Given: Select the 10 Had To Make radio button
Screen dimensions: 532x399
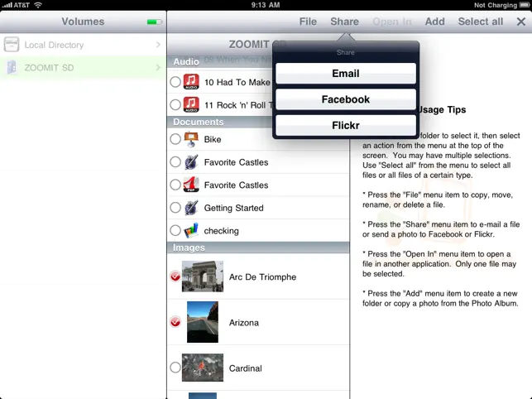Looking at the screenshot, I should pos(175,82).
